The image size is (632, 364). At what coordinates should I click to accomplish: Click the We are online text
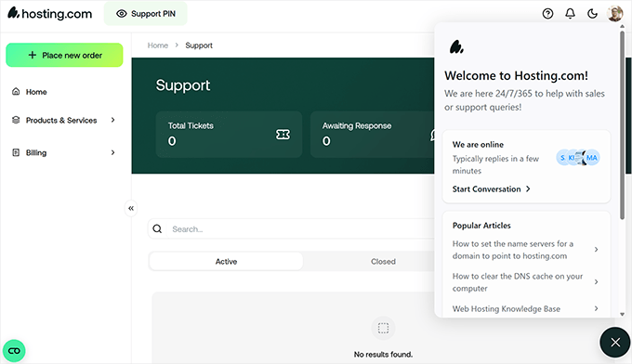478,145
